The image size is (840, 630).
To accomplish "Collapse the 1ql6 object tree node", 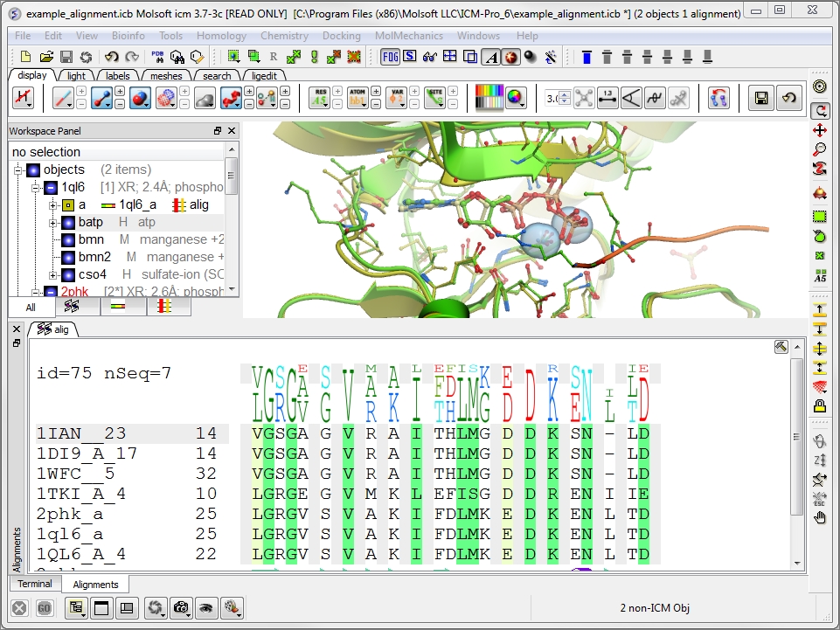I will click(x=37, y=187).
